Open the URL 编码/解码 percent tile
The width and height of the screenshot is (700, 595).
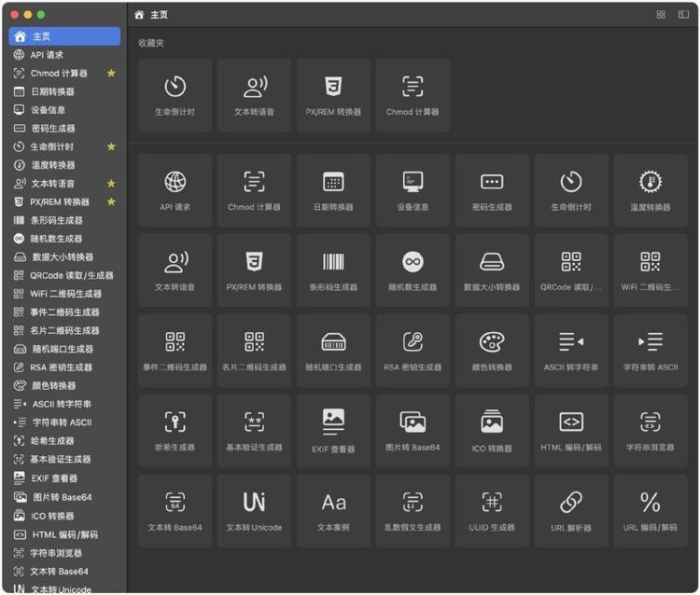[651, 509]
